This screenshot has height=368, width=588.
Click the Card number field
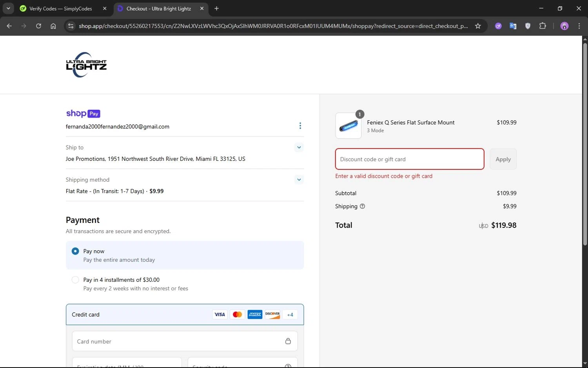[x=185, y=341]
